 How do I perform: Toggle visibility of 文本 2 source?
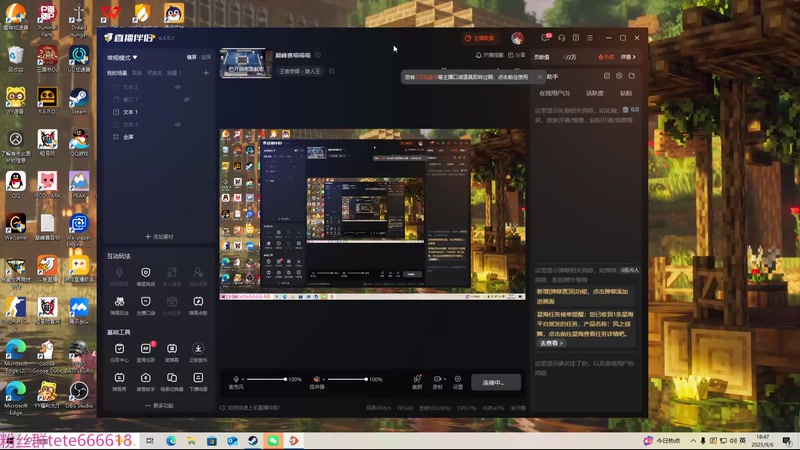tap(178, 87)
